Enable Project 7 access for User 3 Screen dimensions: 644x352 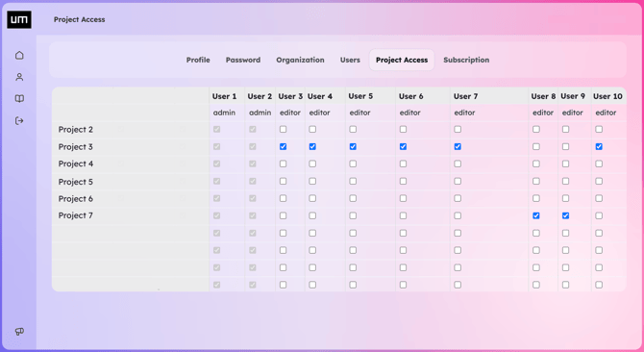point(283,215)
